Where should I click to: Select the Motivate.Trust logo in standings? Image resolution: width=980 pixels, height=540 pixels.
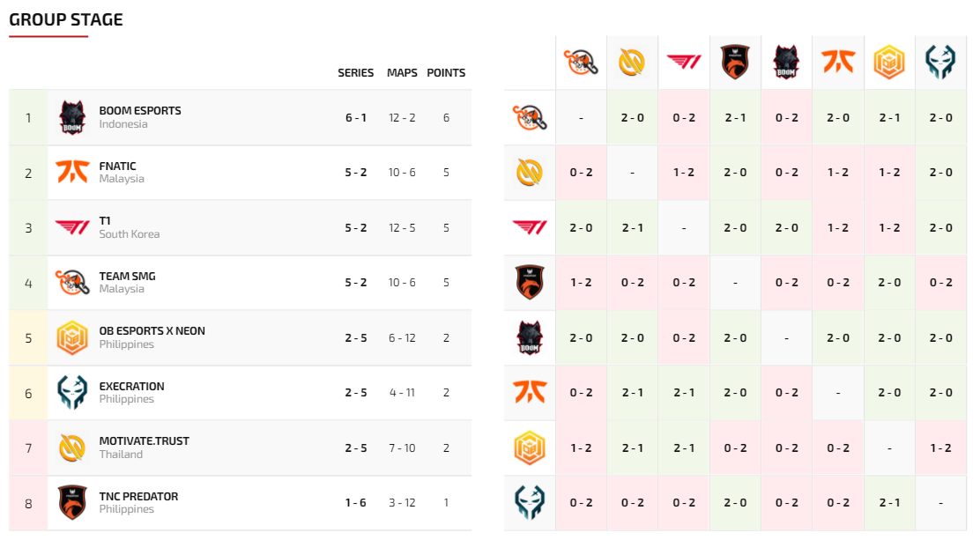72,448
